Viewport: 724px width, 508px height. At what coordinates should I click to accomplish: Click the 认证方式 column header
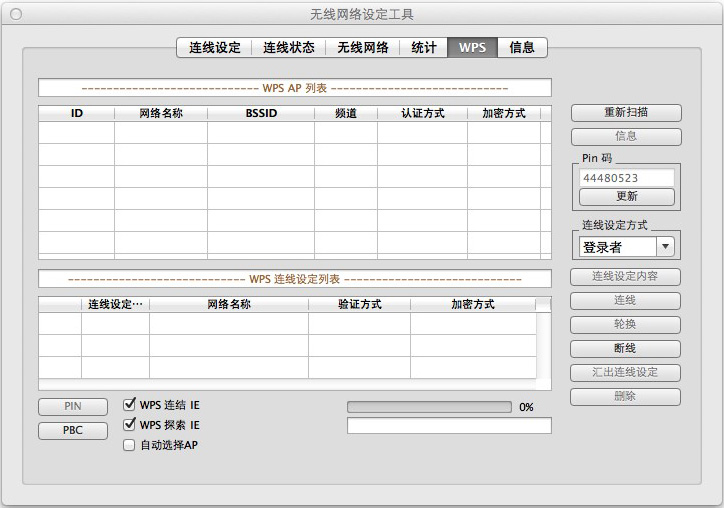pyautogui.click(x=422, y=114)
